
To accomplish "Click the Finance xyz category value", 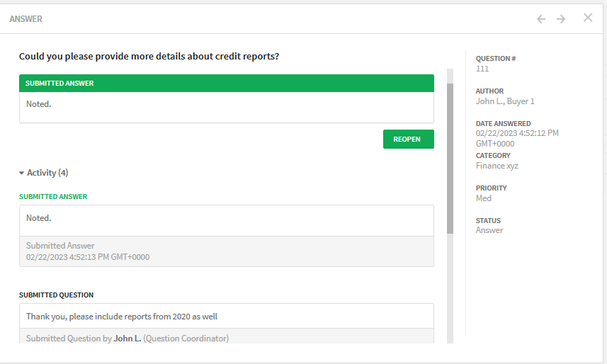I will (x=497, y=166).
